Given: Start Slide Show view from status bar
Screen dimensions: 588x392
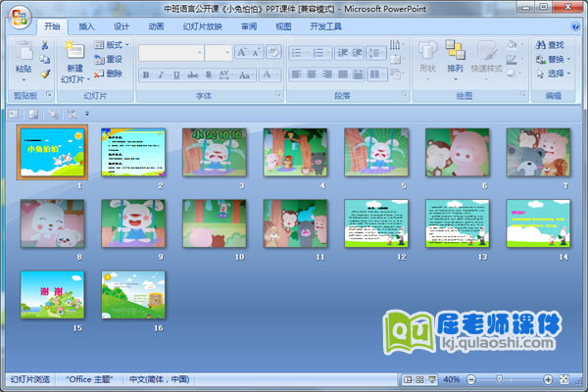Looking at the screenshot, I should (432, 379).
